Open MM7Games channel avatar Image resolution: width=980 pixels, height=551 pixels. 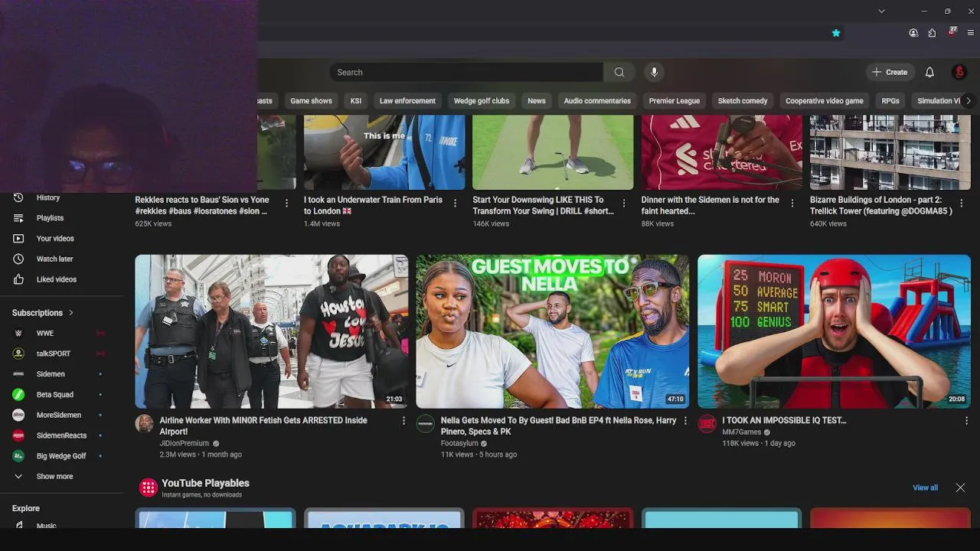707,424
